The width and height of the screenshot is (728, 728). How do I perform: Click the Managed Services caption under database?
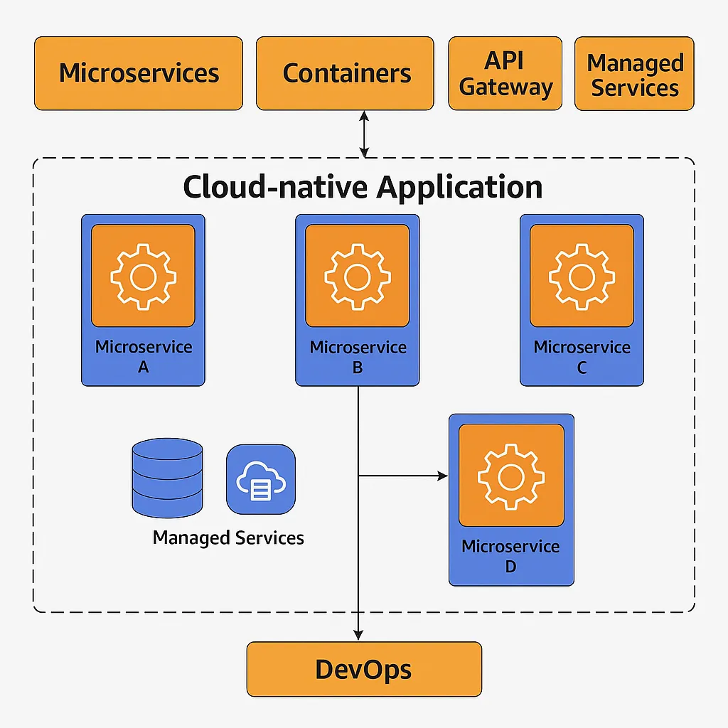228,537
